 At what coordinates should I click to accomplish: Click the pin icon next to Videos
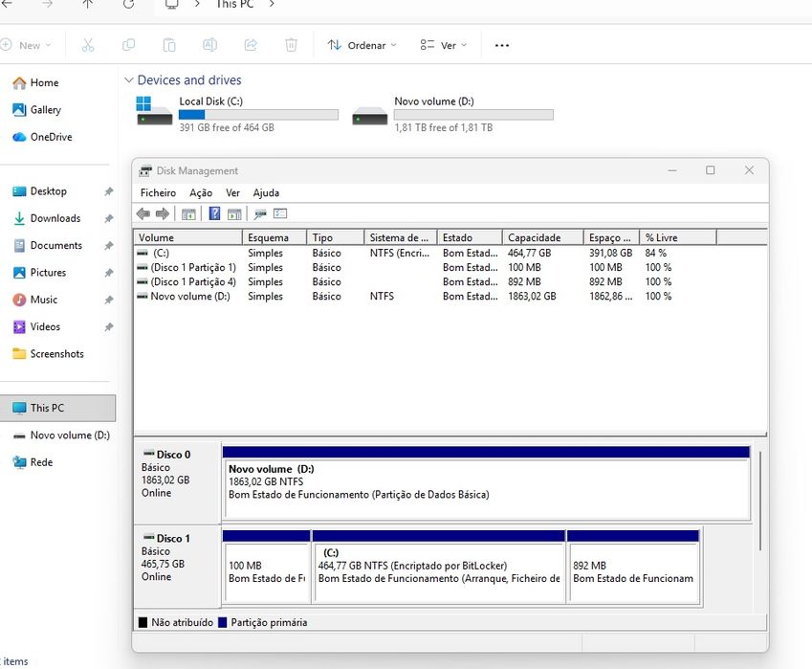pyautogui.click(x=109, y=327)
